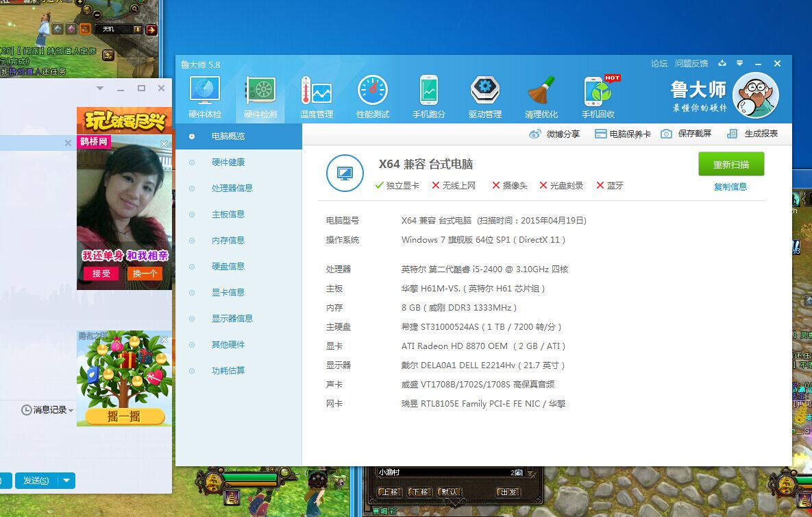The height and width of the screenshot is (517, 812).
Task: Click the round desktop computer icon
Action: click(x=345, y=173)
